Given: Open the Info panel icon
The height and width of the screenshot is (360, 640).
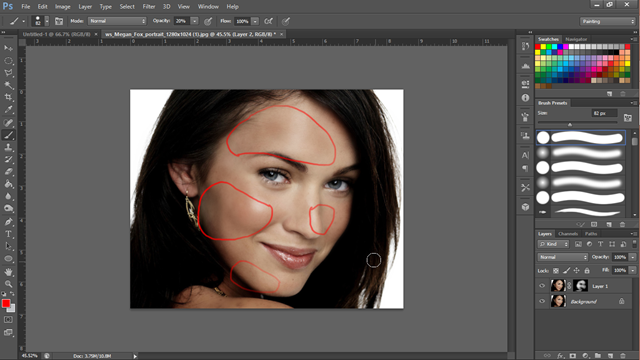Looking at the screenshot, I should point(525,98).
